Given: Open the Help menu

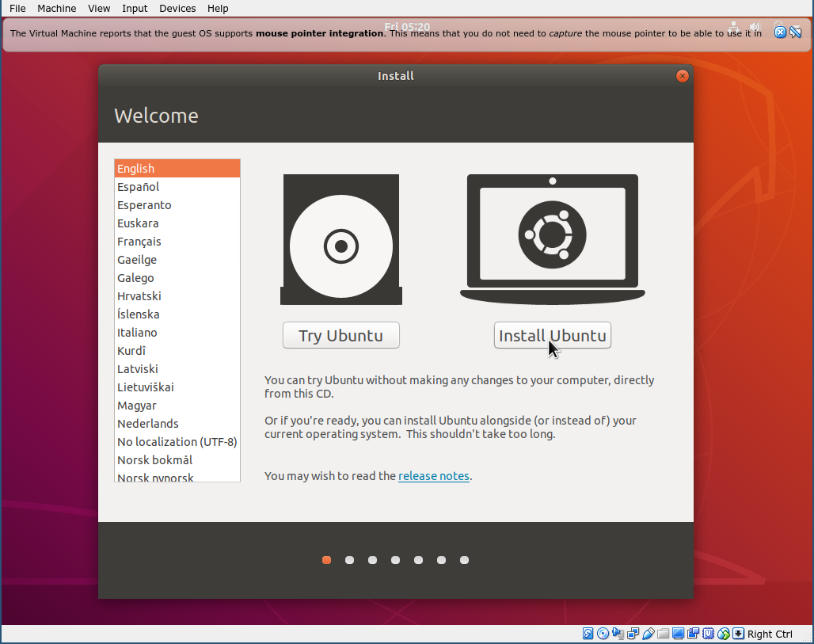Looking at the screenshot, I should [x=218, y=8].
